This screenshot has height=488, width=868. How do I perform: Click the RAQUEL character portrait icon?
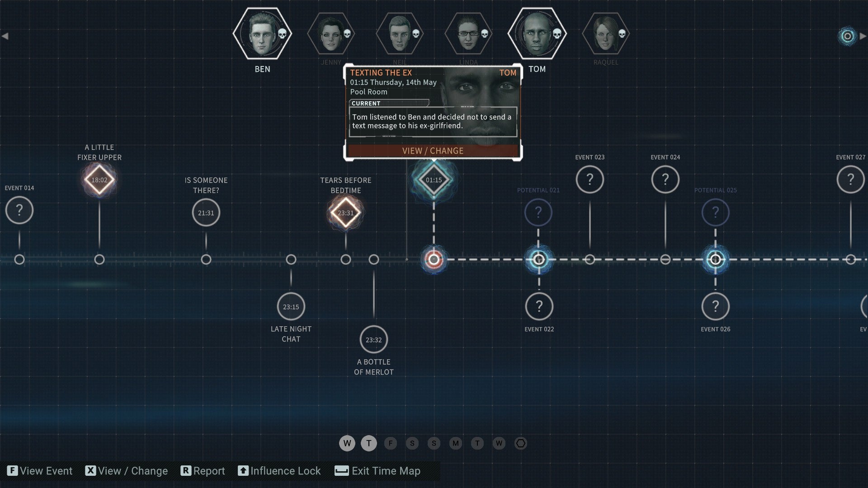point(606,34)
